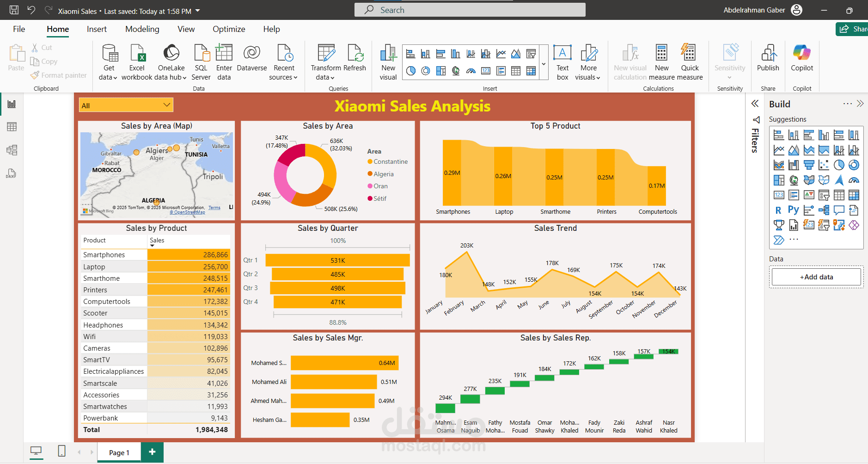Refresh the report data
The image size is (868, 464).
coord(355,58)
